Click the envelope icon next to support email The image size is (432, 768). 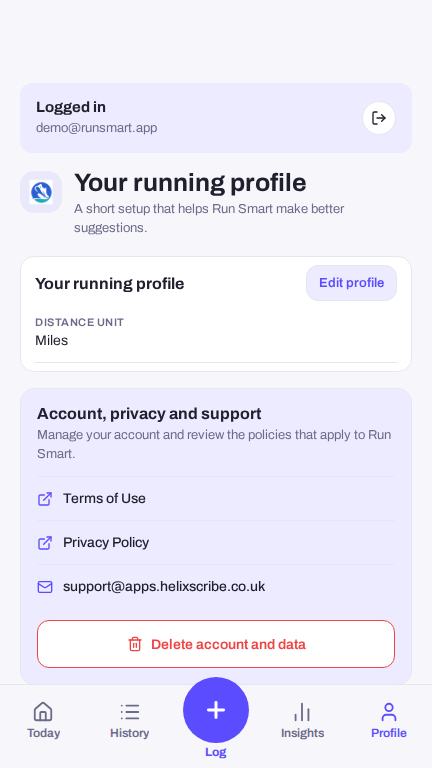[45, 587]
